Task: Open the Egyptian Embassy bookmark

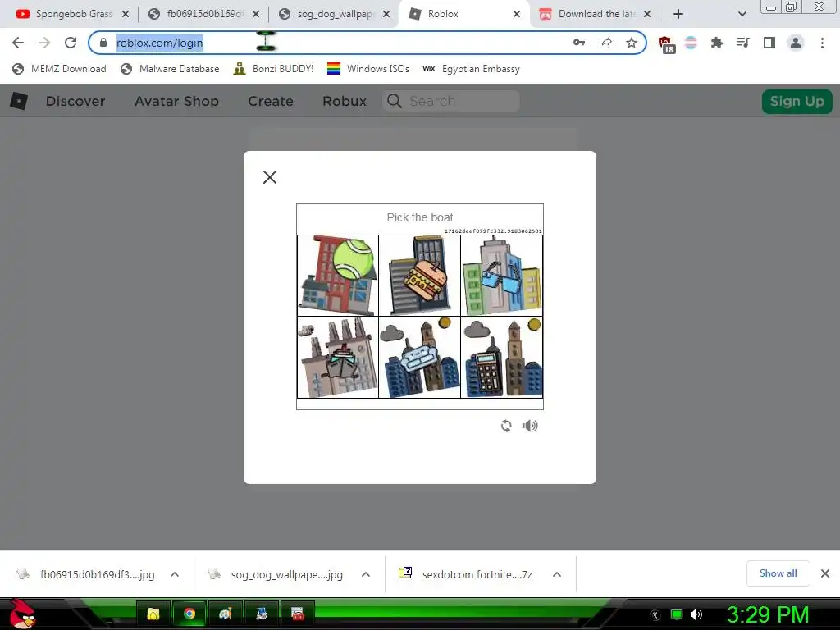Action: [471, 69]
